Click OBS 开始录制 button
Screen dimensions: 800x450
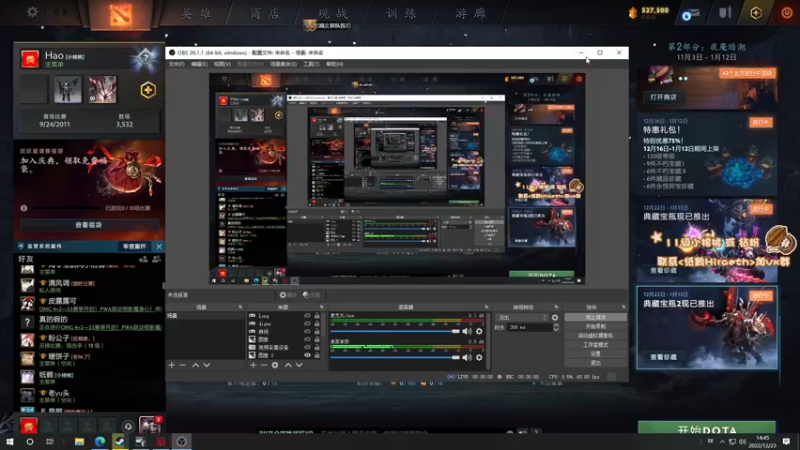(595, 327)
